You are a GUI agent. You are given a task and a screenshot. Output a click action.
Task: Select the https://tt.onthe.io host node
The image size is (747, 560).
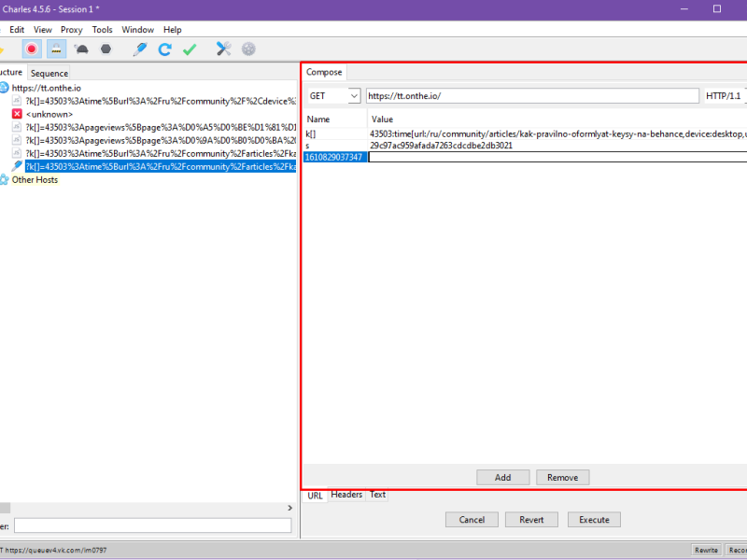coord(46,88)
